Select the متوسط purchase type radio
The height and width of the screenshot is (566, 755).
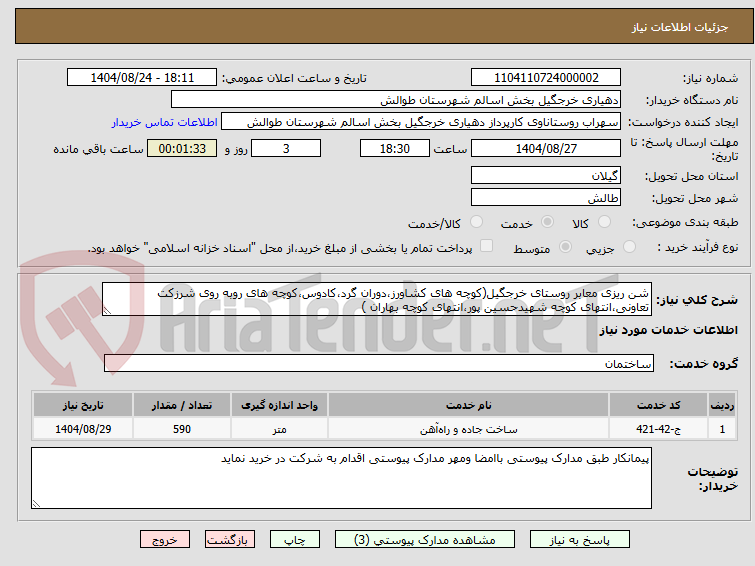pyautogui.click(x=565, y=247)
